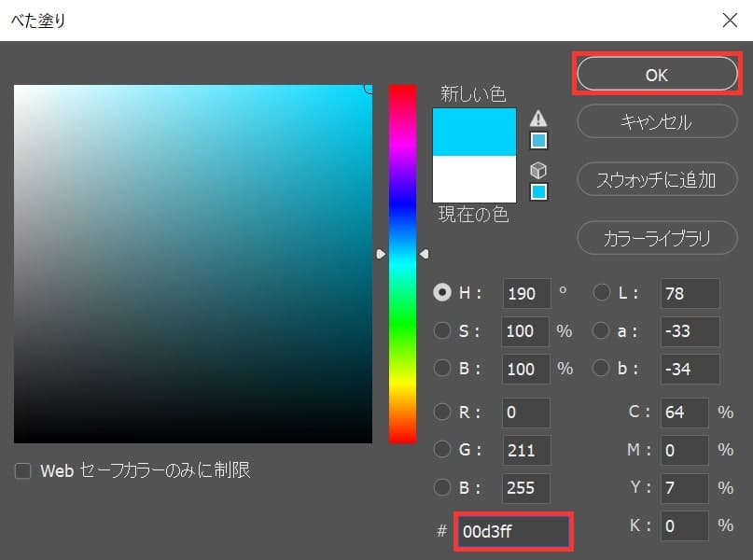Select the H hue radio button
753x560 pixels.
pos(441,292)
